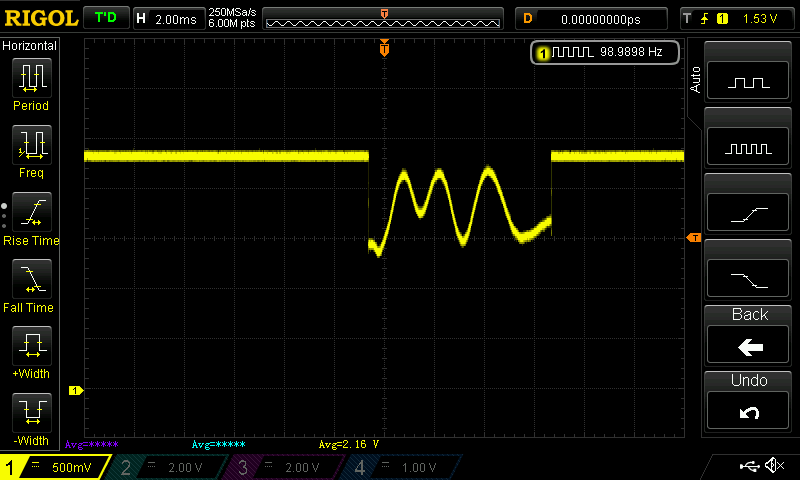Click the 6.00M pts memory depth readout
Screen dimensions: 800x480
(x=232, y=24)
